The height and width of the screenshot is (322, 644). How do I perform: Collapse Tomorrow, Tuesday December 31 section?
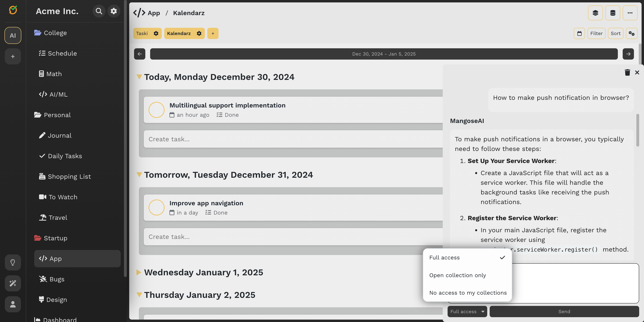point(139,174)
